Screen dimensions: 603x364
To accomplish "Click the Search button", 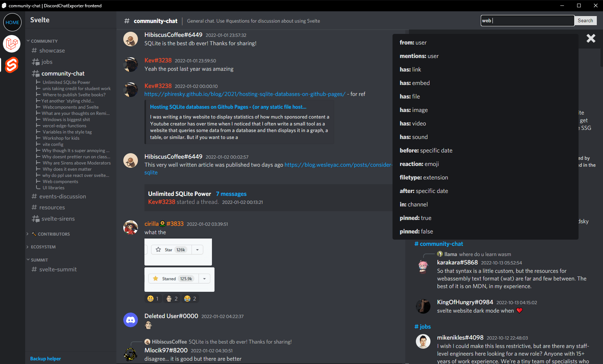I will click(585, 21).
